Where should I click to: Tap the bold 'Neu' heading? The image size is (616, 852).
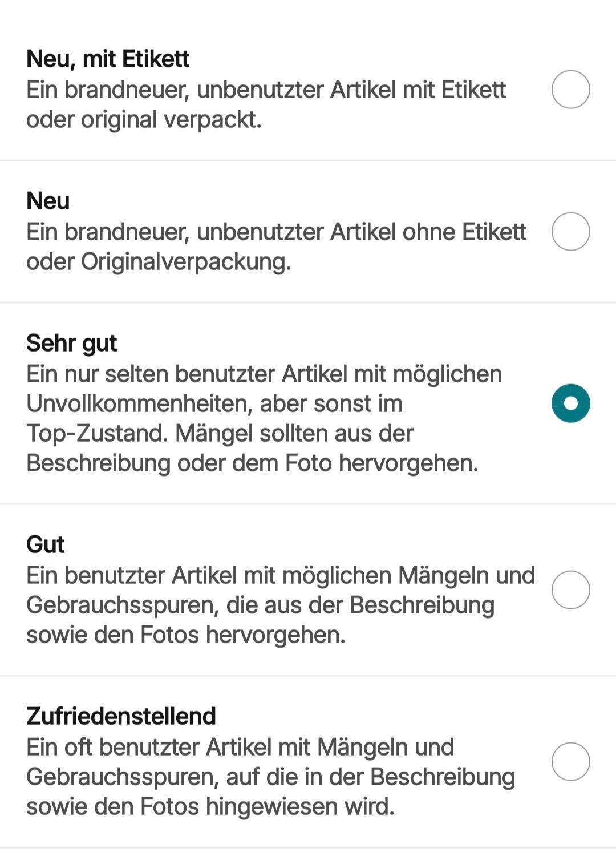[48, 201]
